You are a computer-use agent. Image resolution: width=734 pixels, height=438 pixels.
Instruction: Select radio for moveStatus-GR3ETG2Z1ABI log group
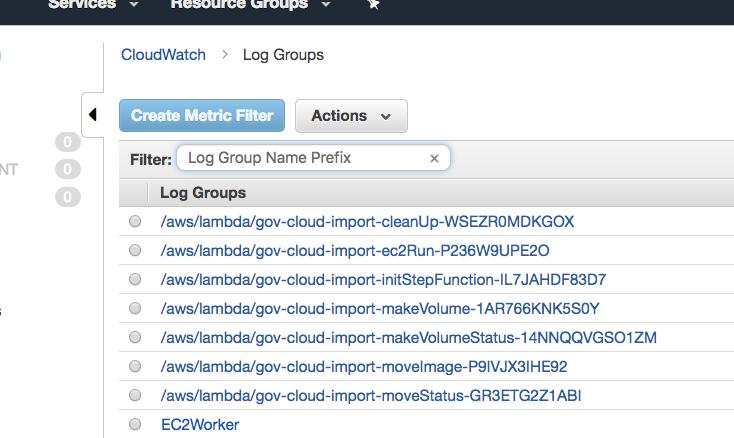(x=135, y=395)
